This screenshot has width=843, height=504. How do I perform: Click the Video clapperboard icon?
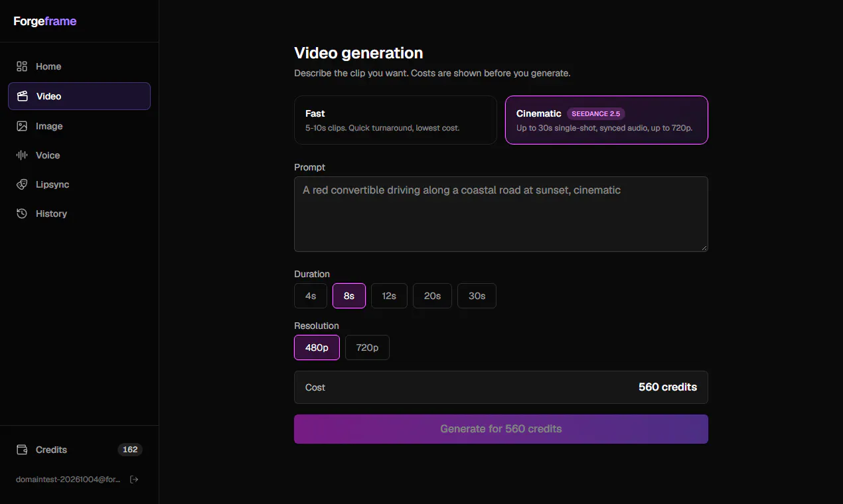(22, 96)
